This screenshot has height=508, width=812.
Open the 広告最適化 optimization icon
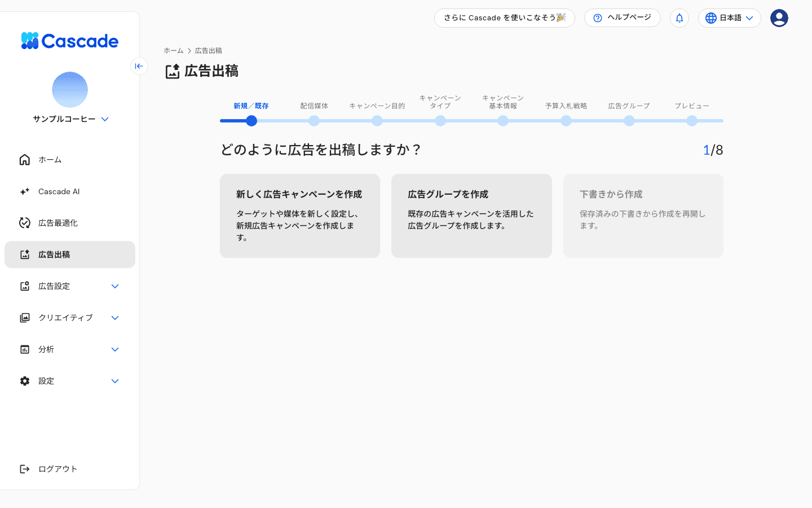click(x=25, y=223)
